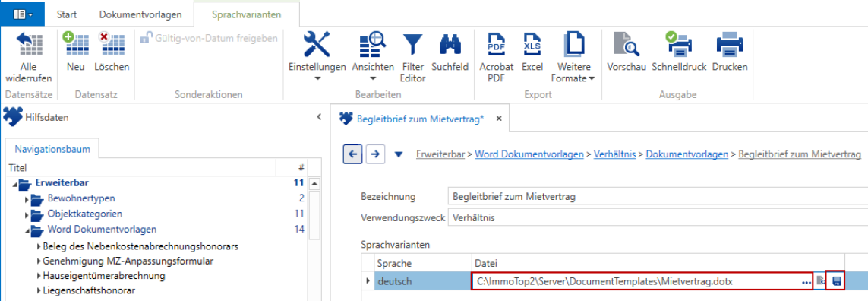Open the Filter Editor funnel icon
868x301 pixels.
pyautogui.click(x=412, y=44)
